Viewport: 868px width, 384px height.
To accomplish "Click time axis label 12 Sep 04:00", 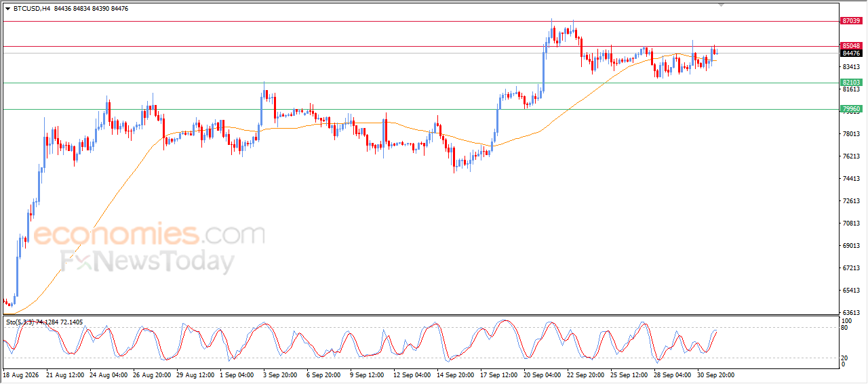I will [x=414, y=375].
